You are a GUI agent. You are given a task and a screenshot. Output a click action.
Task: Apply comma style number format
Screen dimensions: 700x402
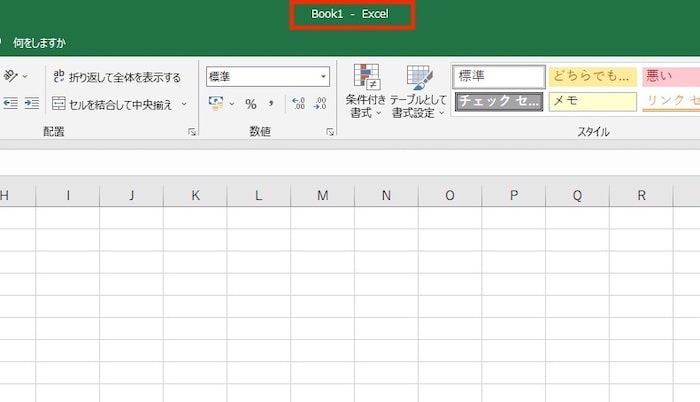coord(271,104)
